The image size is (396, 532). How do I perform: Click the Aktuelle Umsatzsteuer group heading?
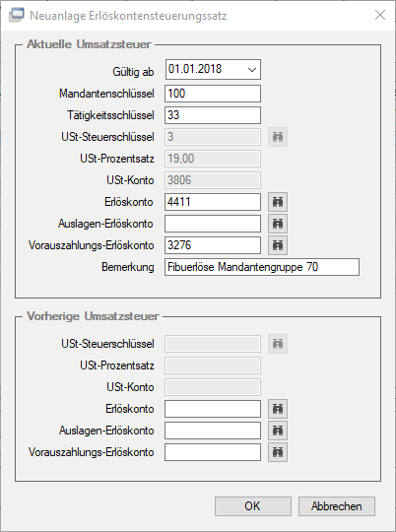click(89, 44)
